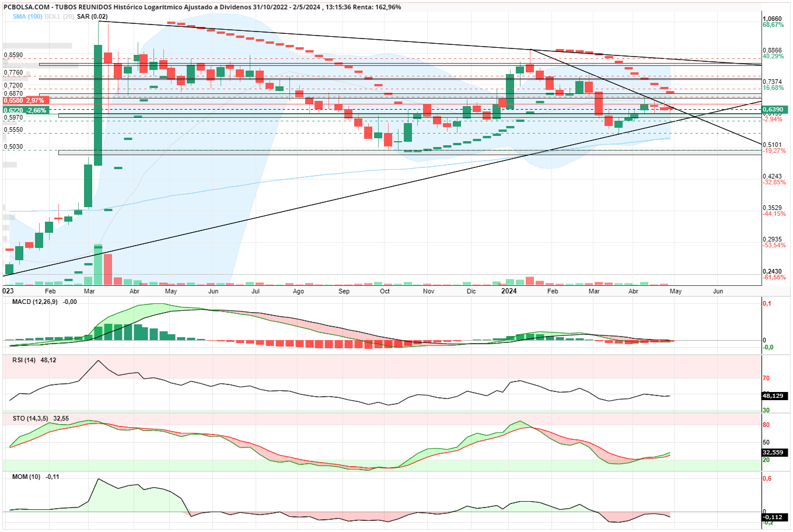
Task: Click the 0,7200 price level label
Action: pyautogui.click(x=13, y=85)
